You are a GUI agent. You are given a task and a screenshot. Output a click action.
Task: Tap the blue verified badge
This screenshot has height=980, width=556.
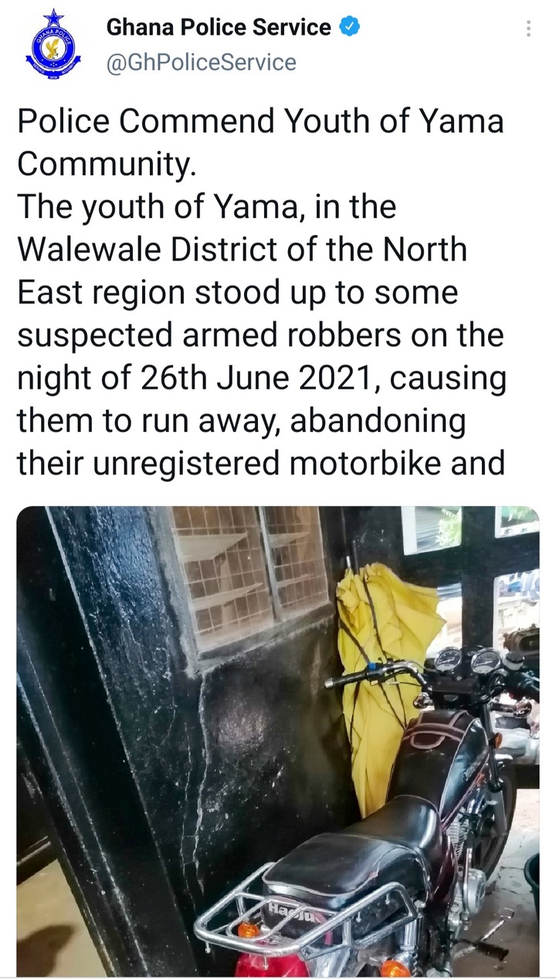point(349,28)
